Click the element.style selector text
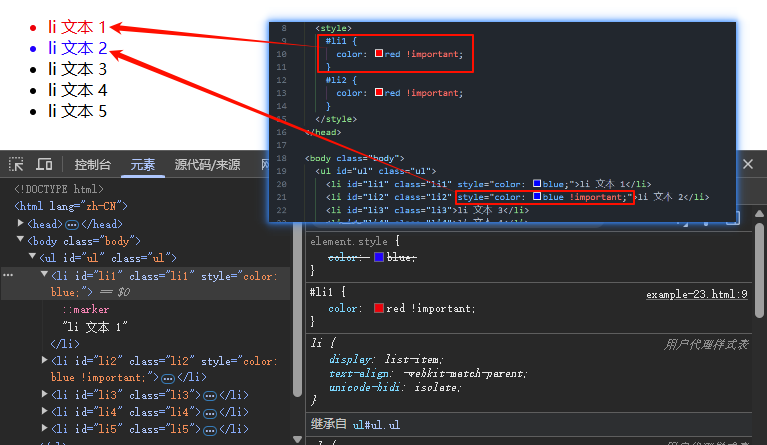767x445 pixels. pyautogui.click(x=349, y=241)
